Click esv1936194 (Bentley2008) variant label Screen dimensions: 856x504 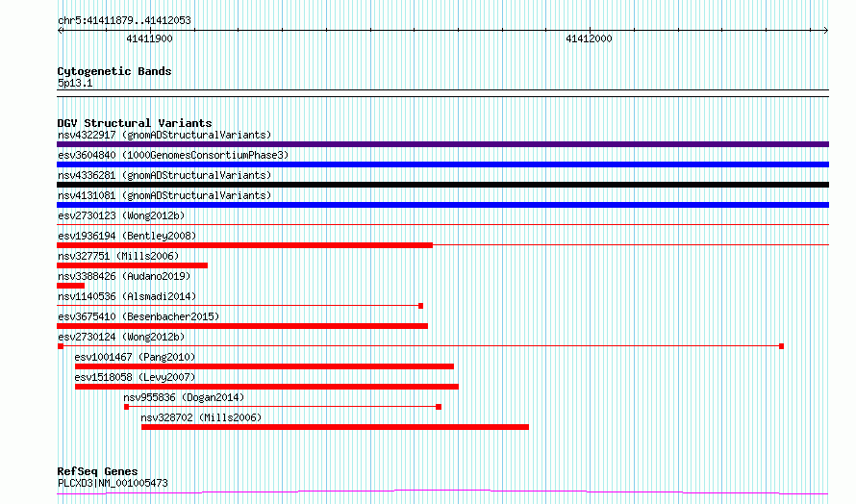pyautogui.click(x=127, y=236)
